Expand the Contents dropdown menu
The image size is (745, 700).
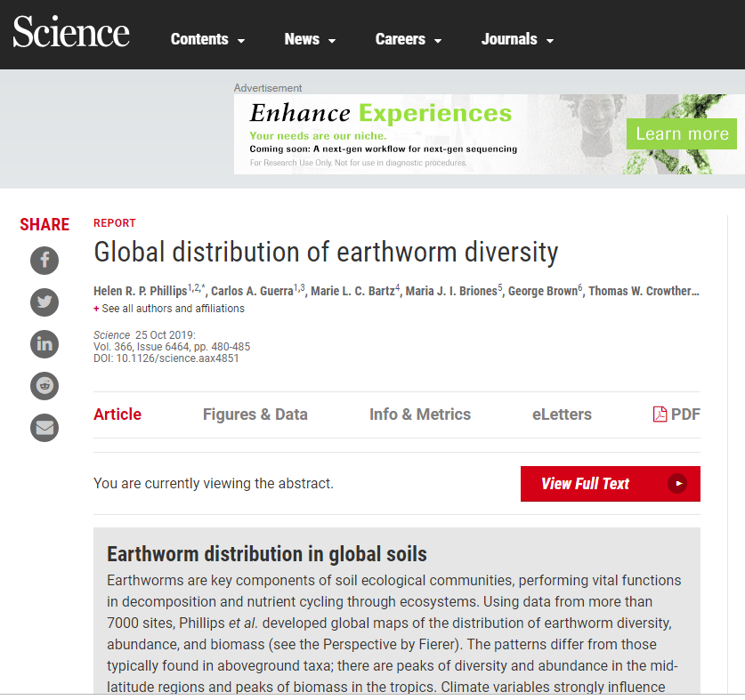pos(207,39)
